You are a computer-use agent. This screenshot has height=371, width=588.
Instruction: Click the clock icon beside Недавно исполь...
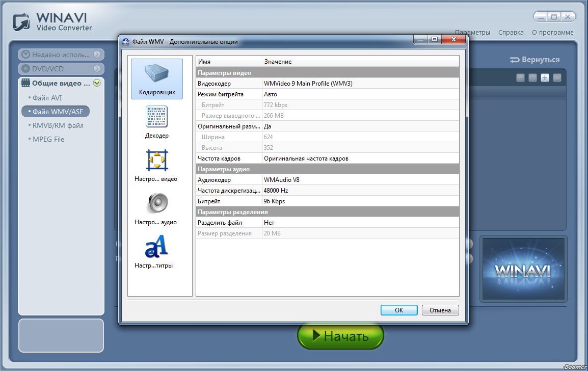click(x=25, y=55)
